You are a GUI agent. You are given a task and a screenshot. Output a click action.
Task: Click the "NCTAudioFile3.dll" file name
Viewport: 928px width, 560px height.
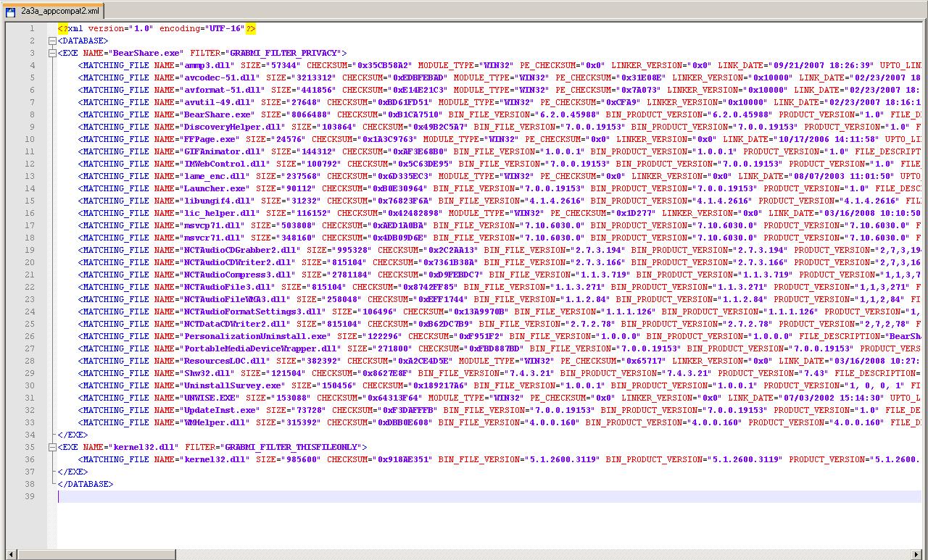pos(227,287)
